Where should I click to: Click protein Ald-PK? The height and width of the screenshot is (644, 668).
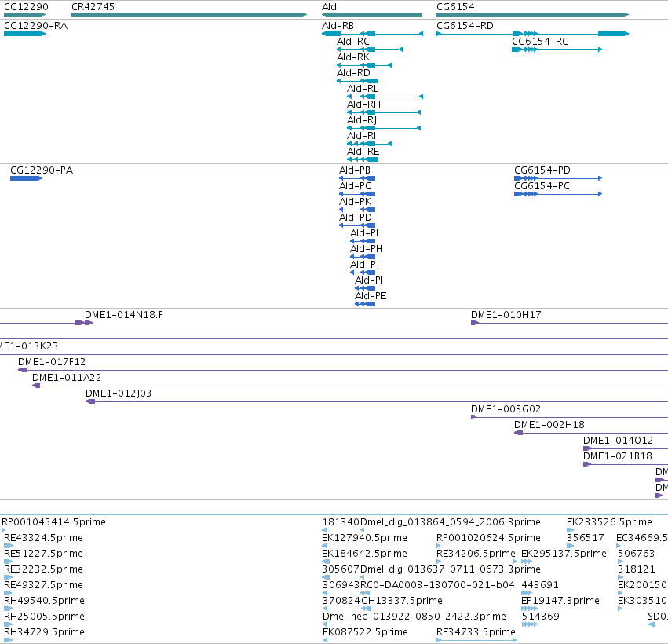click(356, 202)
